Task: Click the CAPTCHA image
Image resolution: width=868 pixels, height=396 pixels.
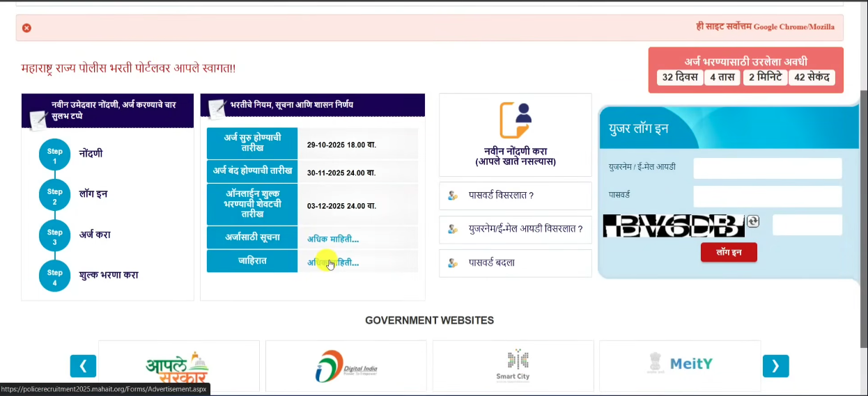Action: (x=674, y=225)
